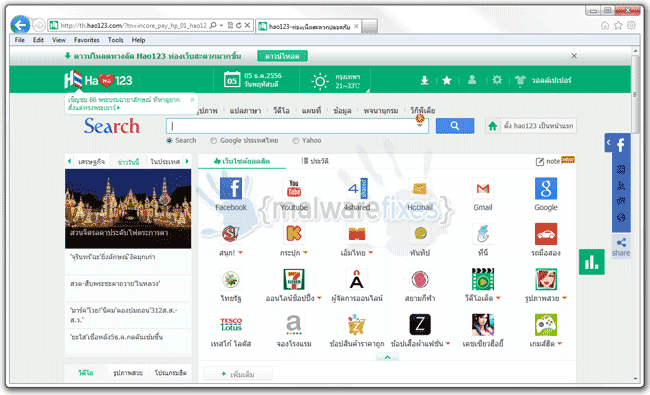The width and height of the screenshot is (650, 395).
Task: Switch to the hao123 browser tab
Action: pyautogui.click(x=309, y=26)
